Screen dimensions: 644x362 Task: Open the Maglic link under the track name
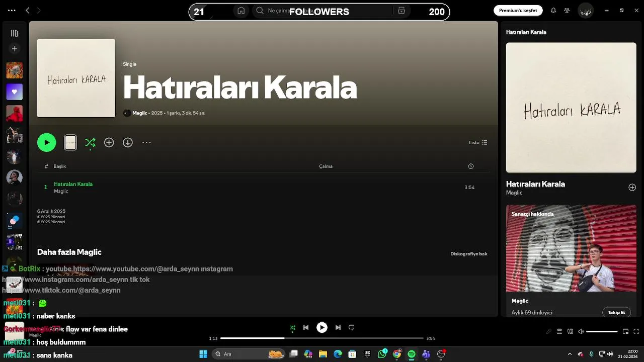61,191
